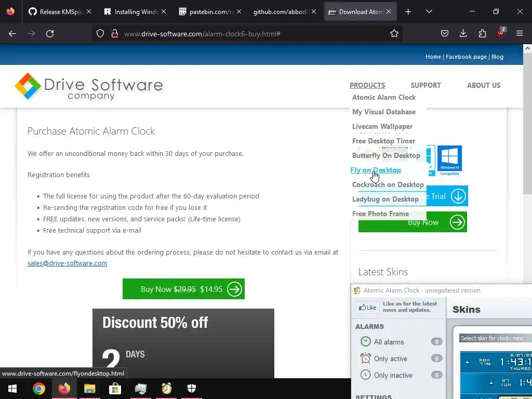Open the Facebook page link
532x399 pixels.
[x=466, y=57]
